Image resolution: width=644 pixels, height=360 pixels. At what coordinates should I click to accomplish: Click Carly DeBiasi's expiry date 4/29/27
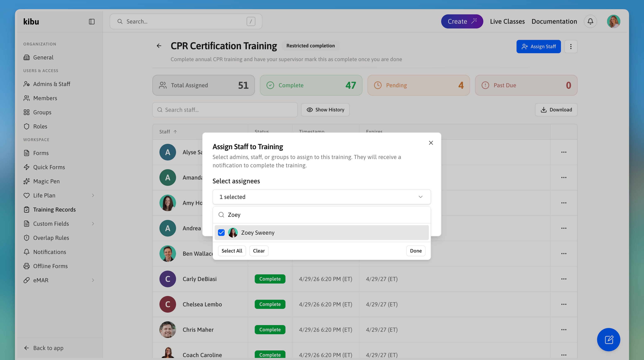pos(382,279)
